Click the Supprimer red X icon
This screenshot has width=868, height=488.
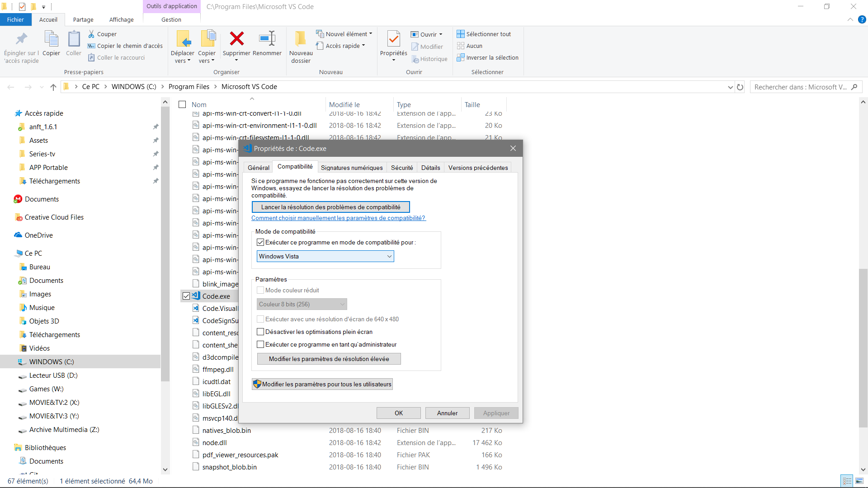pyautogui.click(x=236, y=39)
